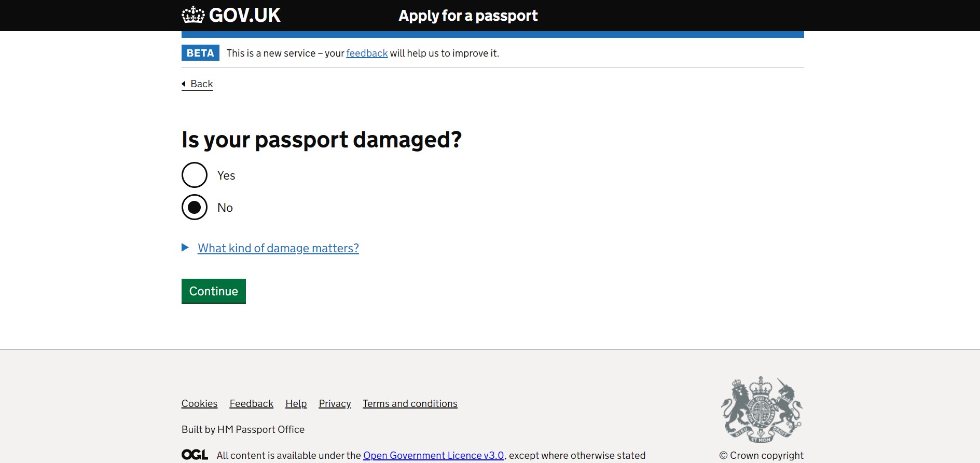980x463 pixels.
Task: Open the Open Government Licence v3.0 link
Action: click(x=433, y=455)
